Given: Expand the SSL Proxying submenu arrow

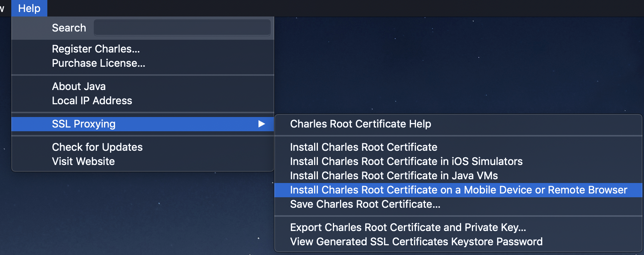Looking at the screenshot, I should [x=262, y=124].
